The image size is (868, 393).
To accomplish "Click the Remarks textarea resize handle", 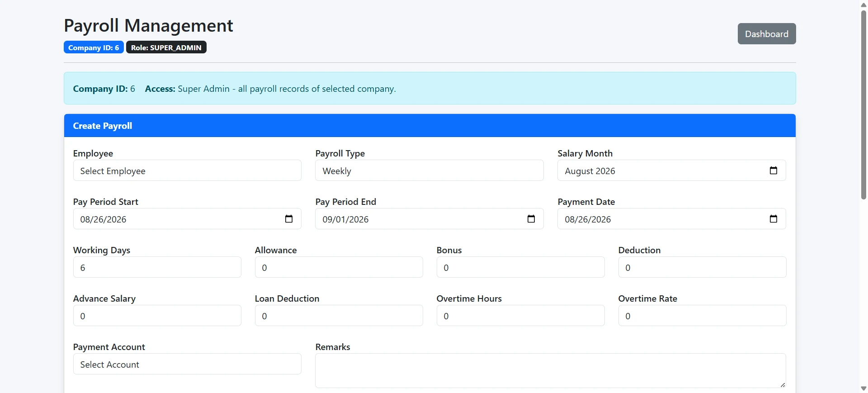I will (783, 384).
